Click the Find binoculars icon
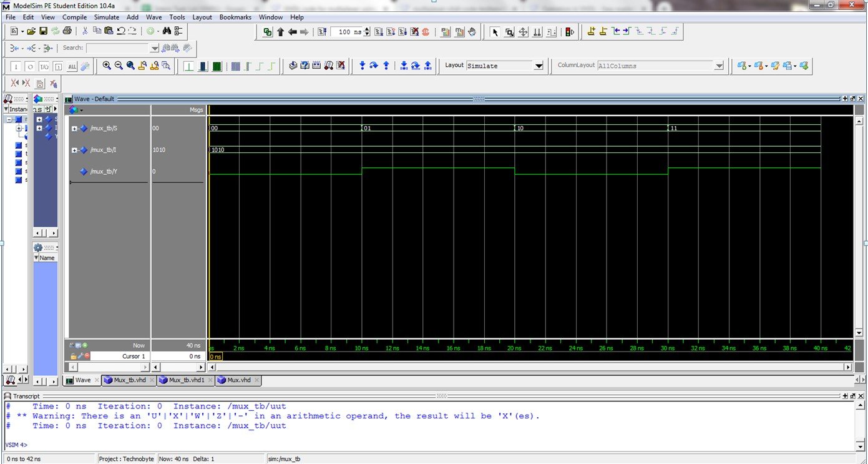 pos(167,31)
